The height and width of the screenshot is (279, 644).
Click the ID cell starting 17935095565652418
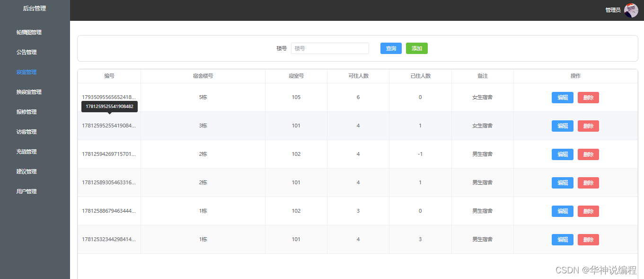click(109, 97)
